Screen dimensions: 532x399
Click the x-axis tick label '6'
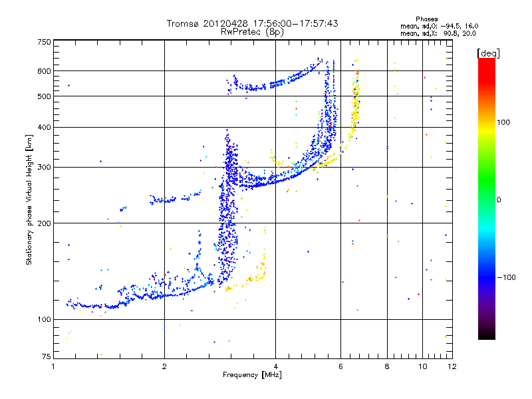(x=340, y=366)
